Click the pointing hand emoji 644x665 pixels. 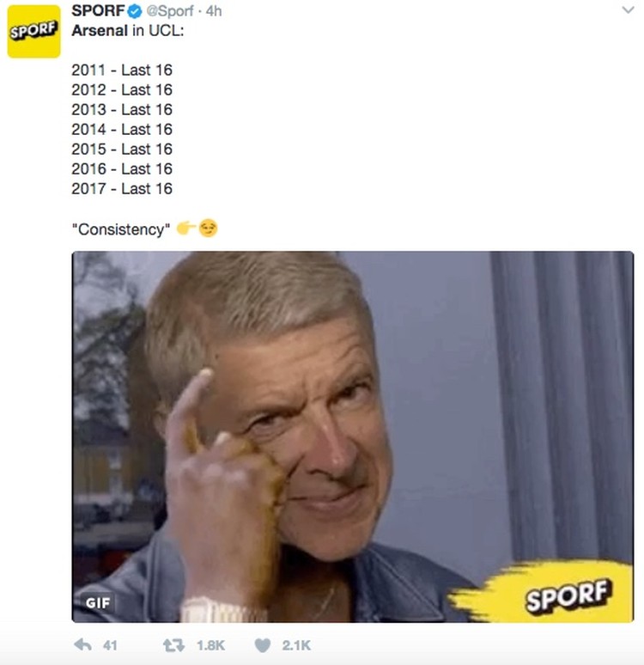click(185, 229)
